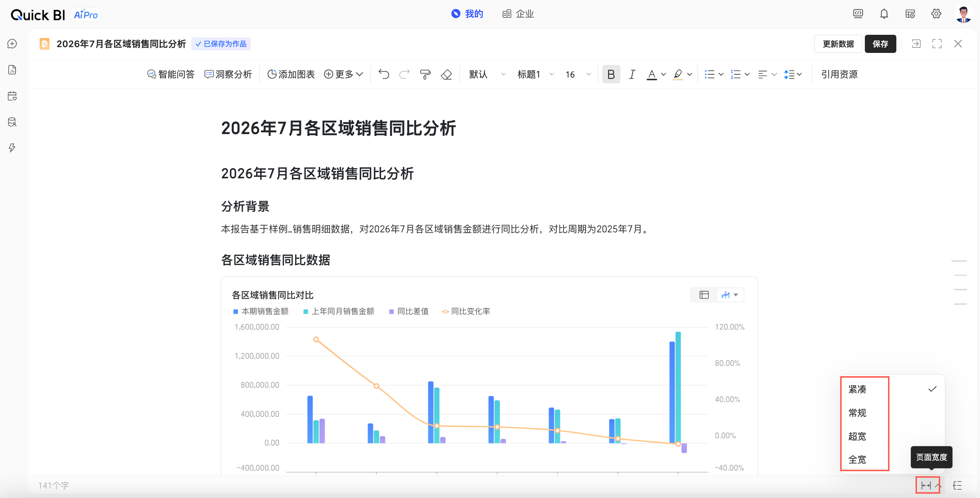The image size is (980, 498).
Task: Collapse the side panel arrow icon
Action: (916, 44)
